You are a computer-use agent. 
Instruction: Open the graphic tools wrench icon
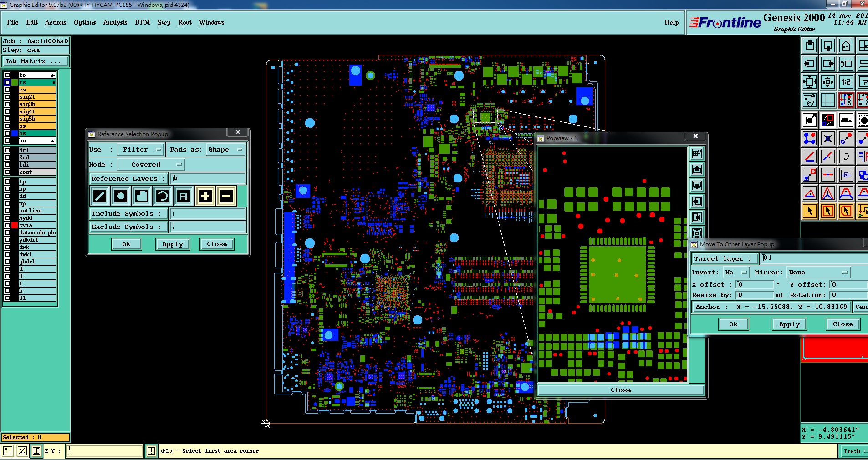click(x=810, y=100)
